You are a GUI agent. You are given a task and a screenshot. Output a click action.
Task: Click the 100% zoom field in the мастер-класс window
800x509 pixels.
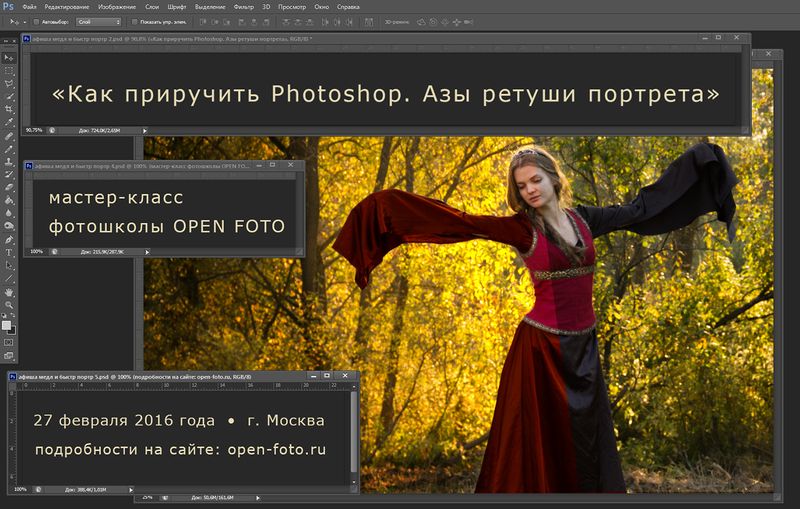[36, 251]
